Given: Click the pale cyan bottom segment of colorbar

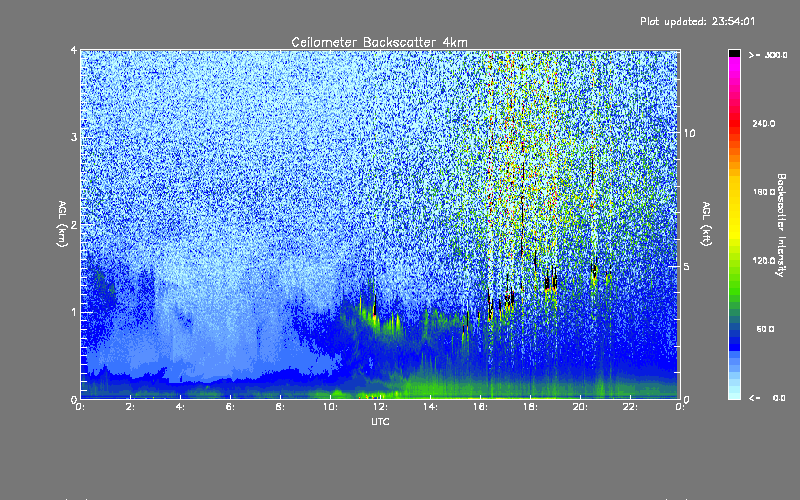Looking at the screenshot, I should (x=734, y=394).
